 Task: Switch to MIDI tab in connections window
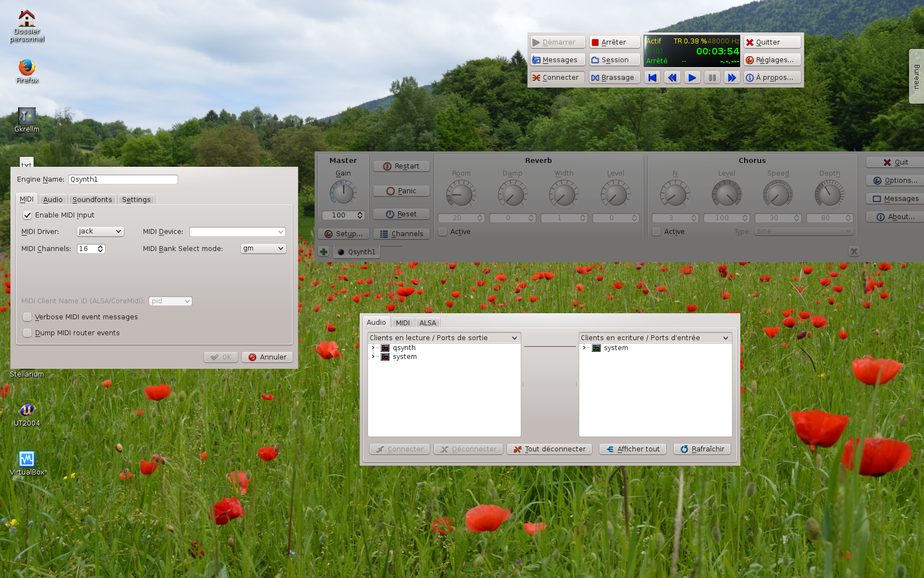pos(403,323)
